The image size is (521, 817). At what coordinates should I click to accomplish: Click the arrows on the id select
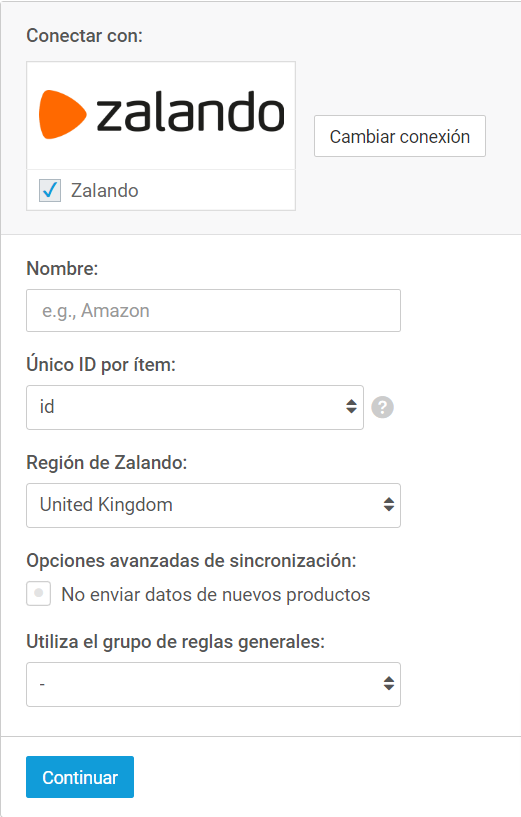[352, 407]
